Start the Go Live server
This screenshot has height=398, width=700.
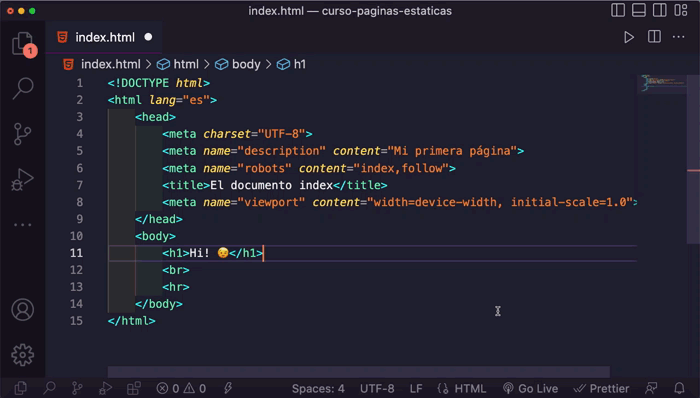(x=530, y=389)
